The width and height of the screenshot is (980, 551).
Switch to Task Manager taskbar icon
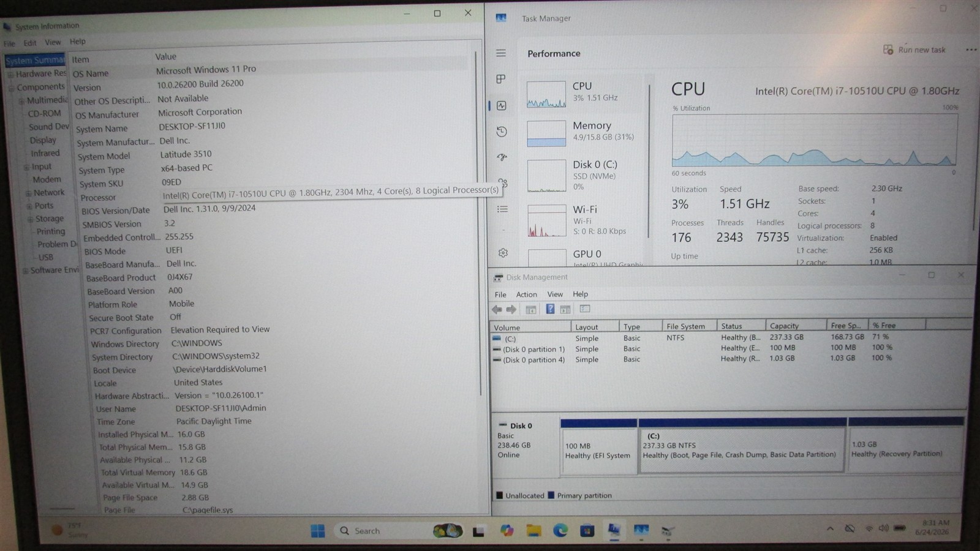point(641,531)
